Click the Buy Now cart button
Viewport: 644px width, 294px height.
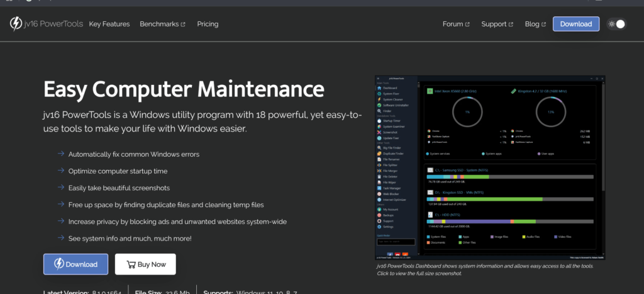click(145, 264)
